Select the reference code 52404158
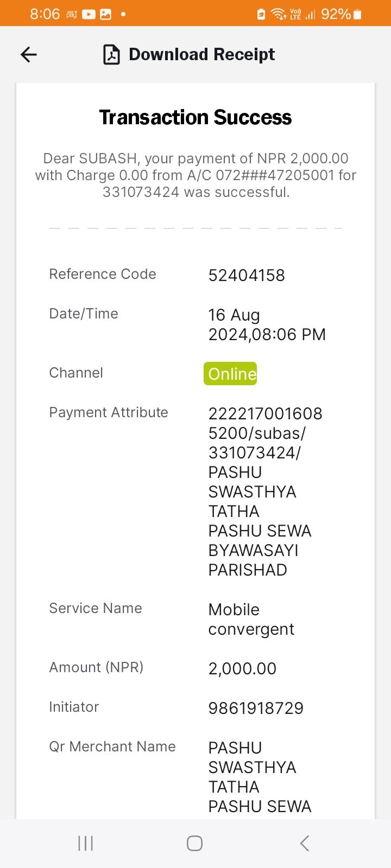 247,275
